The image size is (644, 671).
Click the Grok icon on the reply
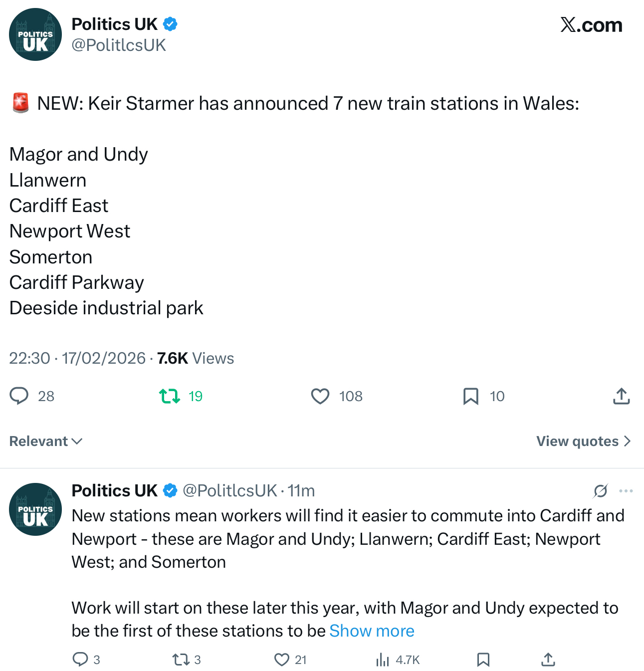tap(601, 491)
